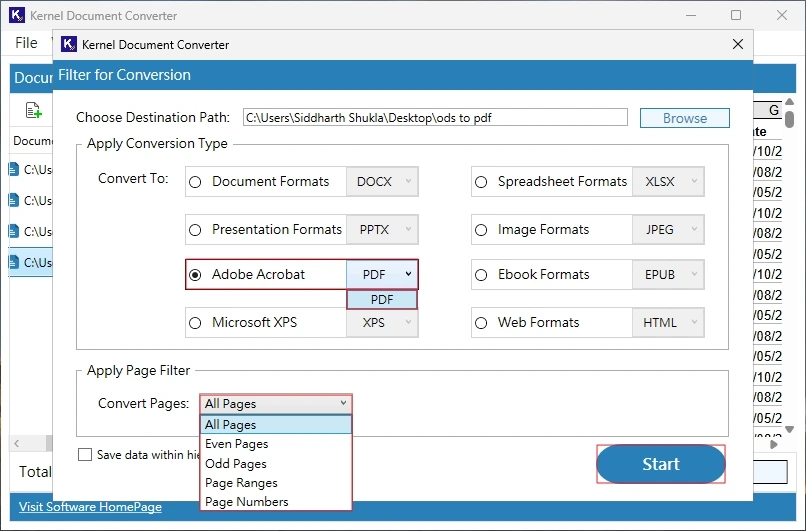Choose Page Numbers option
Image resolution: width=806 pixels, height=531 pixels.
[276, 502]
